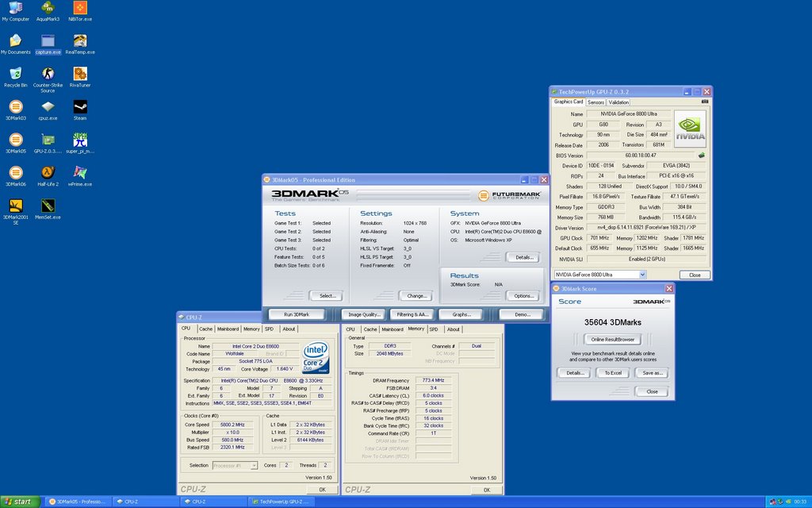Click the GPU name field NVIDIA GeForce 8800 Ultra
Image resolution: width=812 pixels, height=508 pixels.
pos(629,114)
